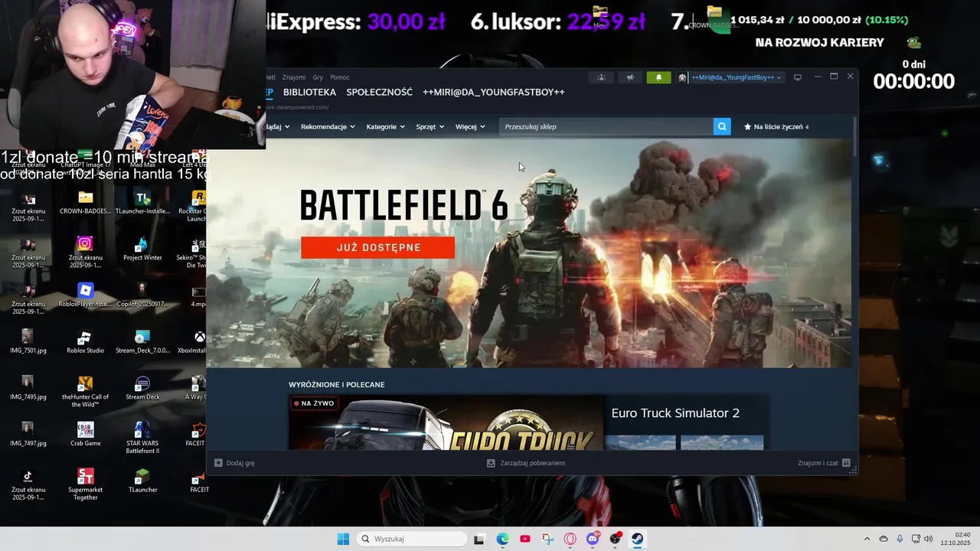980x551 pixels.
Task: Select Copilot_20250917 image file
Action: click(x=142, y=295)
